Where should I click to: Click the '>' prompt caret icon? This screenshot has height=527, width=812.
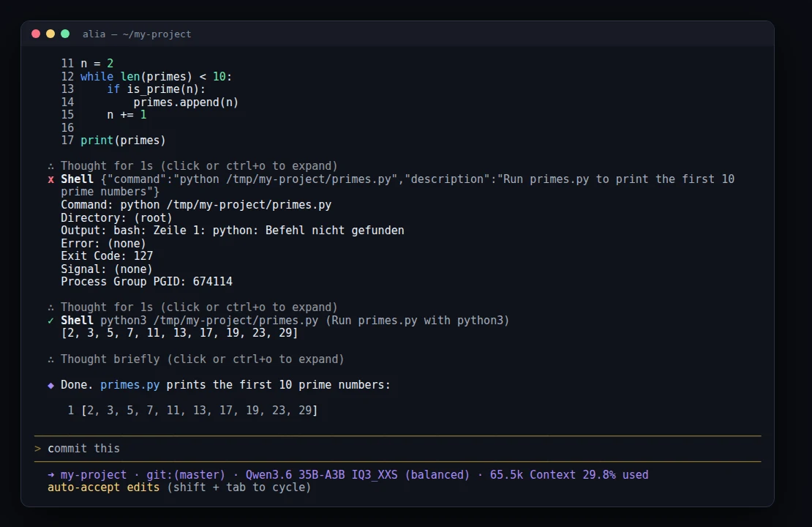(37, 449)
